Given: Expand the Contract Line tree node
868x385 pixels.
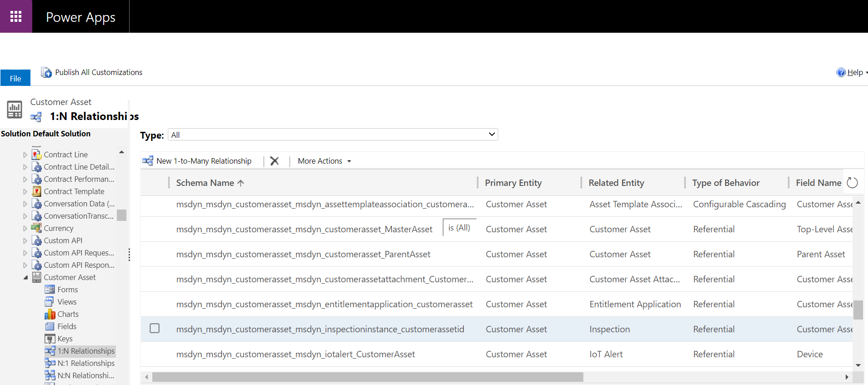Looking at the screenshot, I should (25, 155).
